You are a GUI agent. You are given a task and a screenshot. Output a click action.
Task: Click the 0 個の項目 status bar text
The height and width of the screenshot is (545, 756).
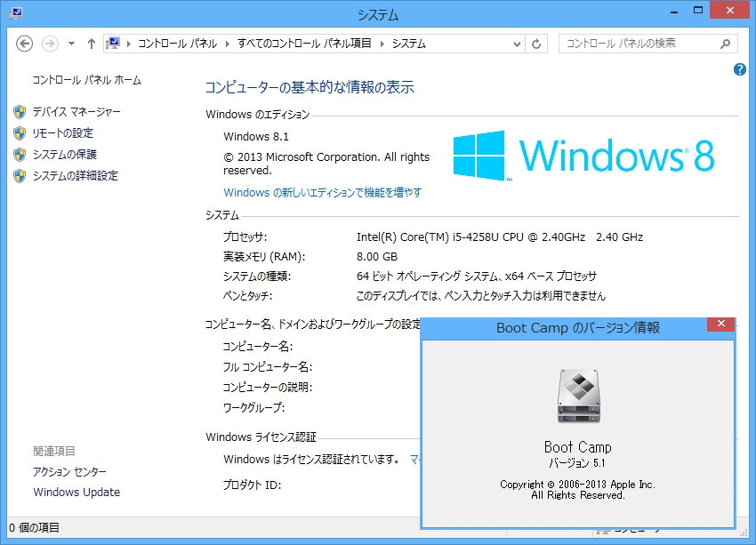coord(34,527)
